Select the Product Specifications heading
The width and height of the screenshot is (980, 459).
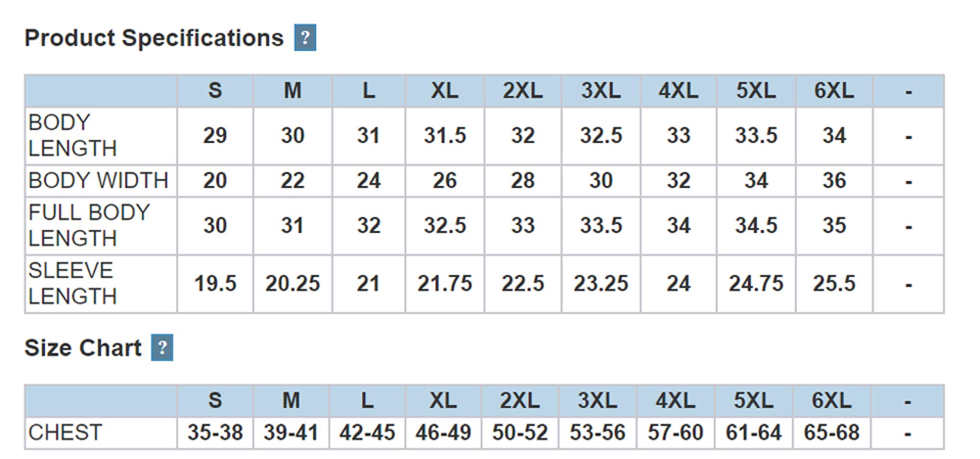pos(154,38)
